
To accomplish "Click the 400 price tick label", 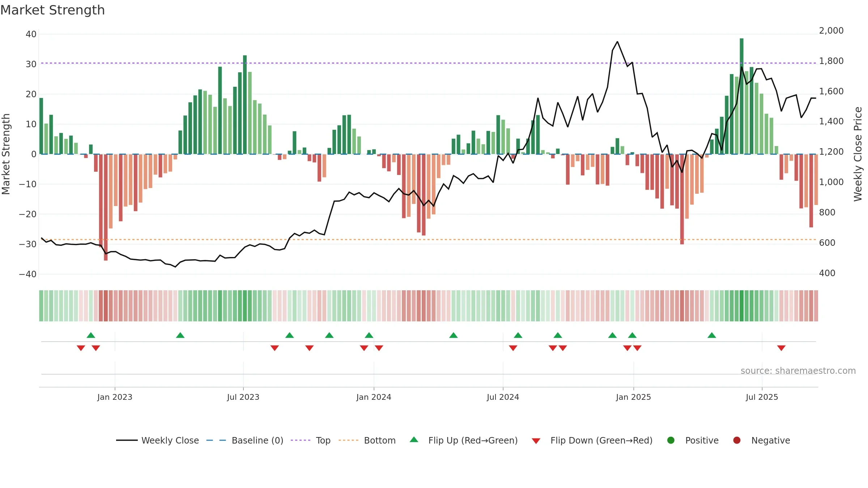I will click(x=827, y=273).
